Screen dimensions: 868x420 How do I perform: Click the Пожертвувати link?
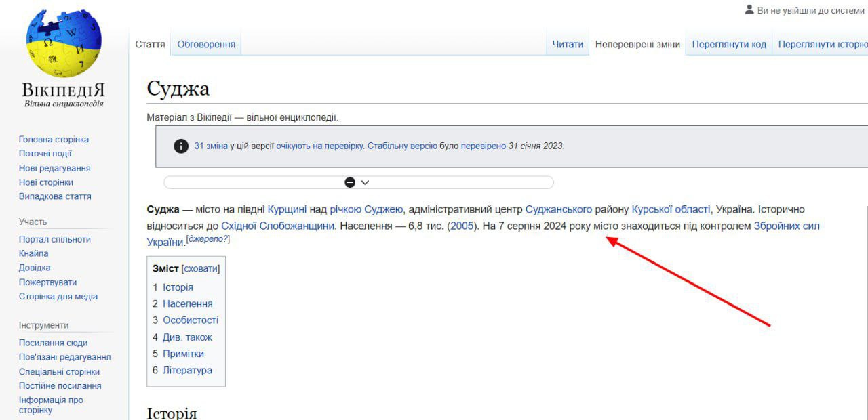(x=47, y=282)
